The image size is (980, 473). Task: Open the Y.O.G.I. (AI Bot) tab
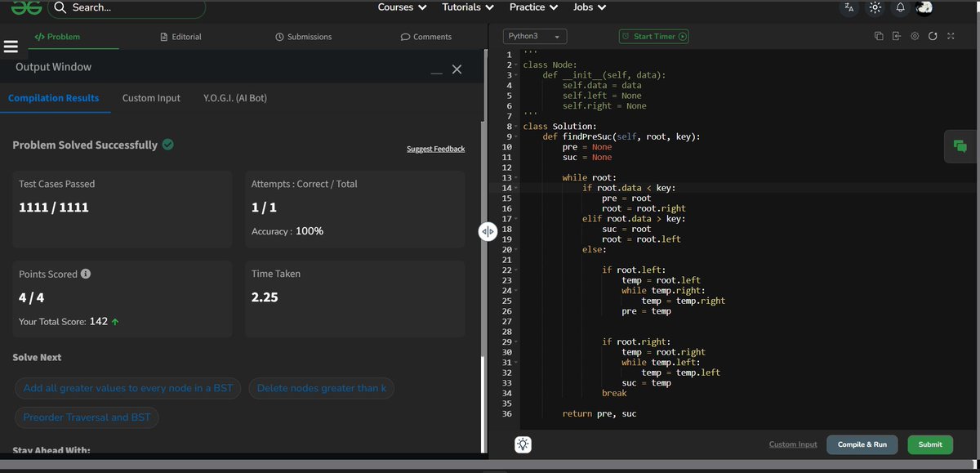235,98
